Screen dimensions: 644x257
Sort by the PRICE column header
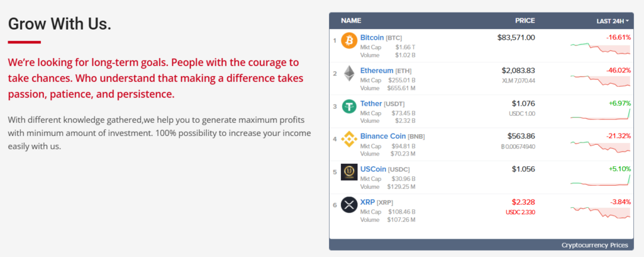coord(525,21)
